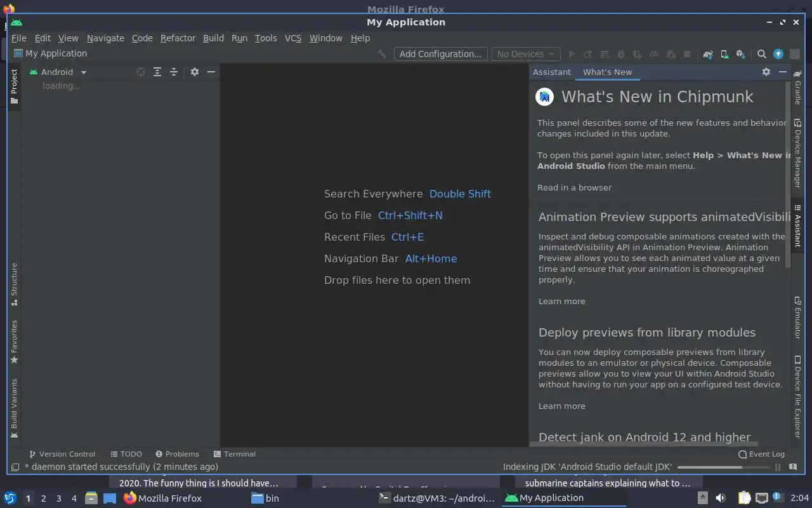Click the My Application breadcrumb in navigation bar
The height and width of the screenshot is (508, 812).
click(50, 53)
